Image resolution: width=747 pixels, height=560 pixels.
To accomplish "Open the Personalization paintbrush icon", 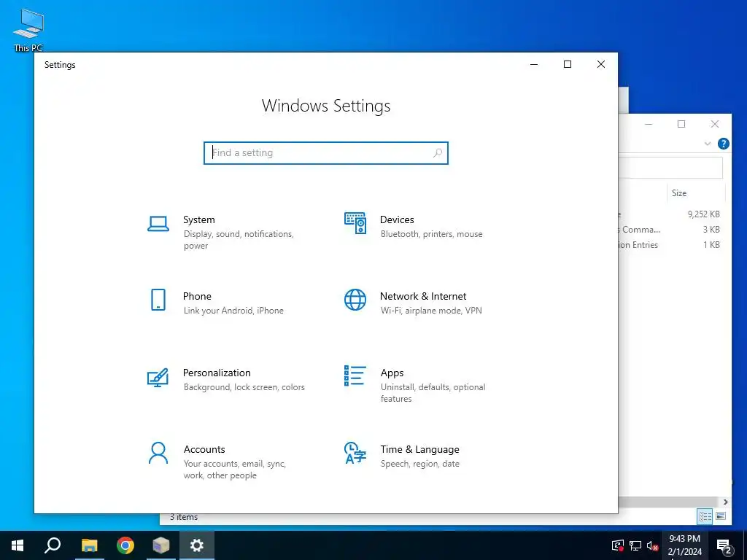I will click(158, 377).
